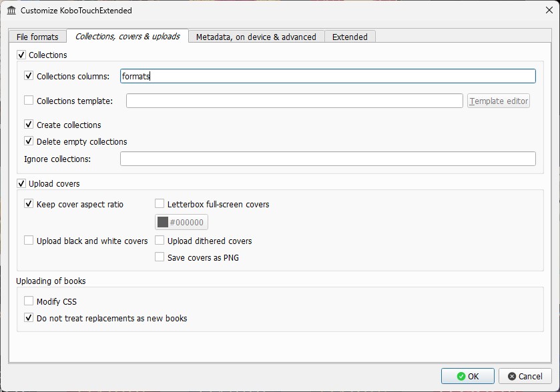Click the Ignore collections input field
This screenshot has height=392, width=560.
click(328, 159)
